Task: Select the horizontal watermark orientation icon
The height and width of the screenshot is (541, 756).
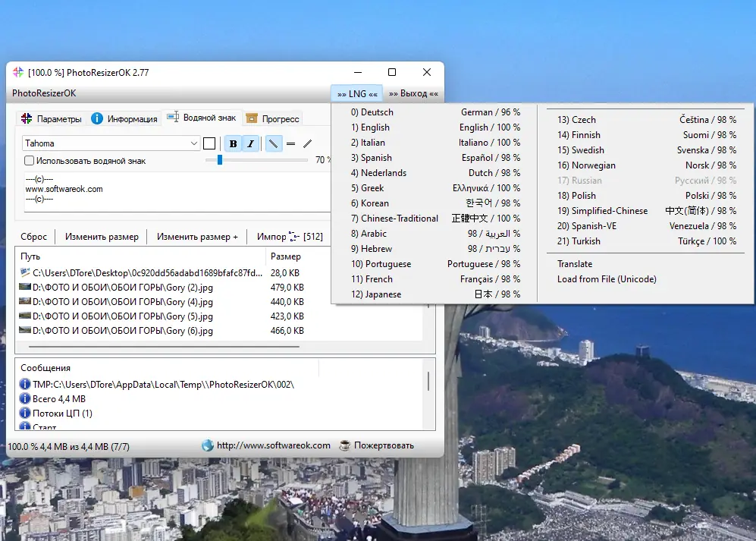Action: point(290,143)
